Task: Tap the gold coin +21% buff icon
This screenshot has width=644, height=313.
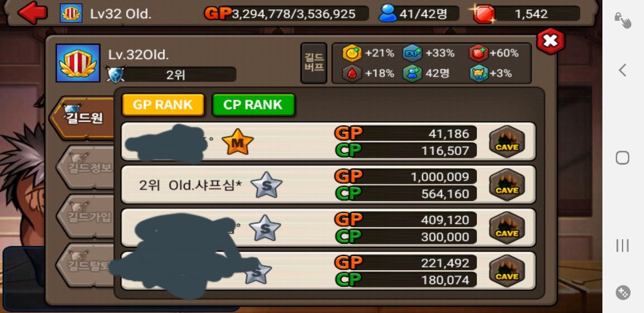Action: click(352, 54)
